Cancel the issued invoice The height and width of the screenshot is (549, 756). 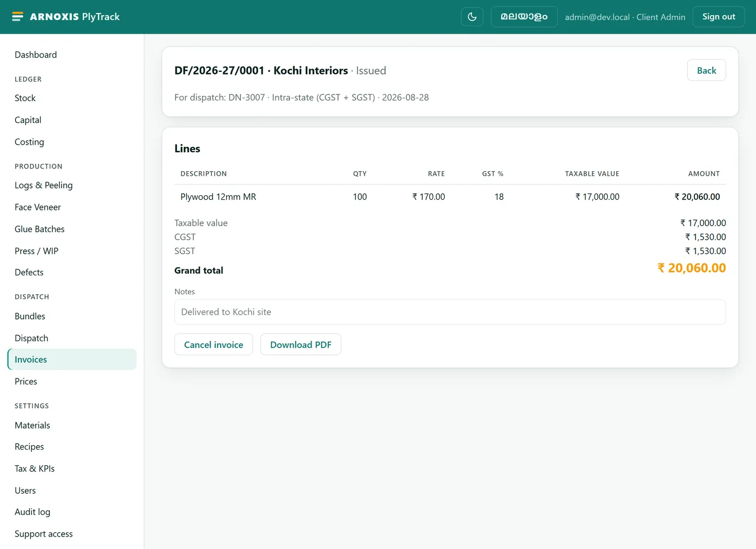point(213,344)
